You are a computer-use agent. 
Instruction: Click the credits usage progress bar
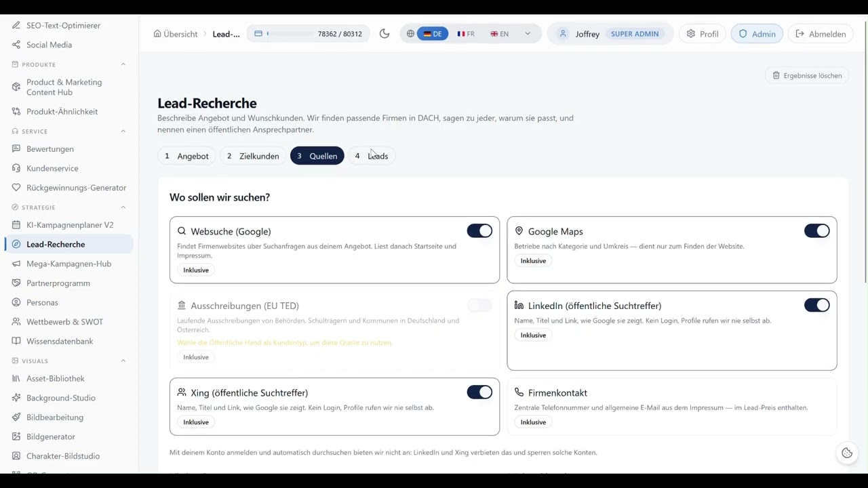click(x=290, y=34)
